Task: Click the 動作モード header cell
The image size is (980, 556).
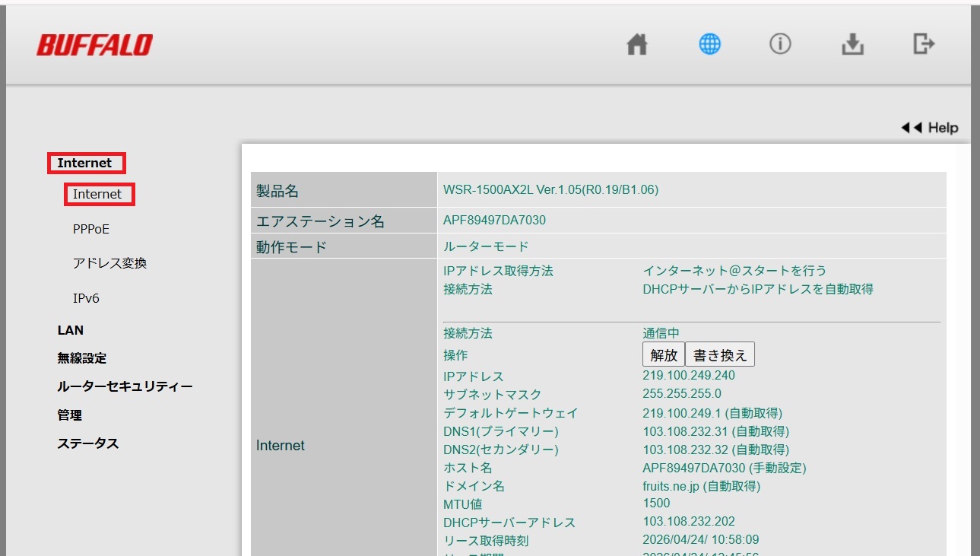Action: click(x=344, y=246)
